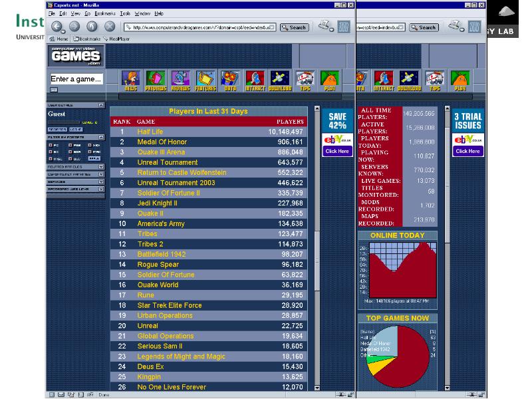This screenshot has width=532, height=399.
Task: Open the File menu
Action: point(52,13)
